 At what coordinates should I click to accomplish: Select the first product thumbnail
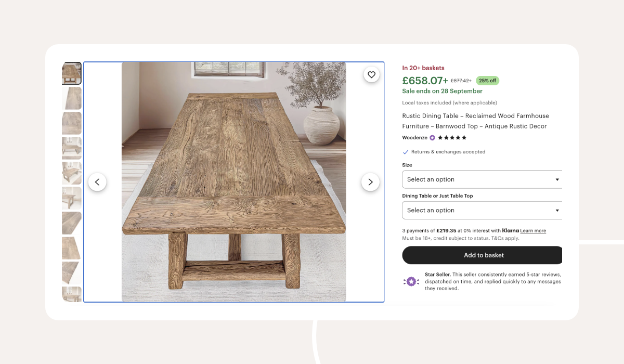[x=72, y=73]
